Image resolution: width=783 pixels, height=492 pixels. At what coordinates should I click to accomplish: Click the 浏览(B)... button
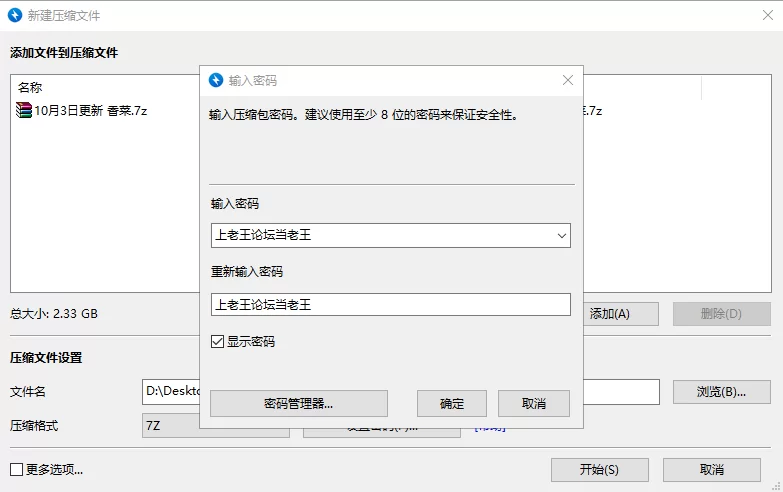720,392
